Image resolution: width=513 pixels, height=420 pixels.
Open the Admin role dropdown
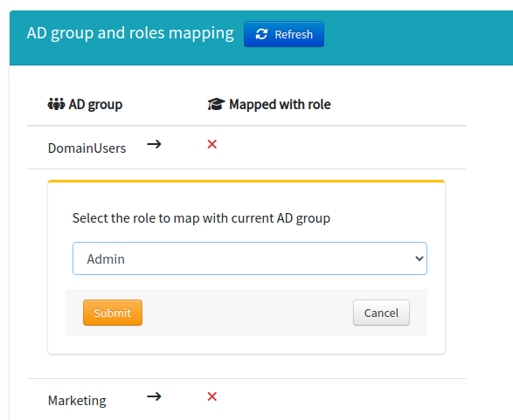tap(250, 258)
